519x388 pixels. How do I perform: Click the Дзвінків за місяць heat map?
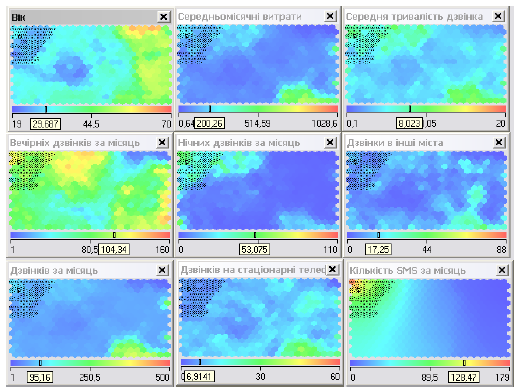pyautogui.click(x=89, y=318)
